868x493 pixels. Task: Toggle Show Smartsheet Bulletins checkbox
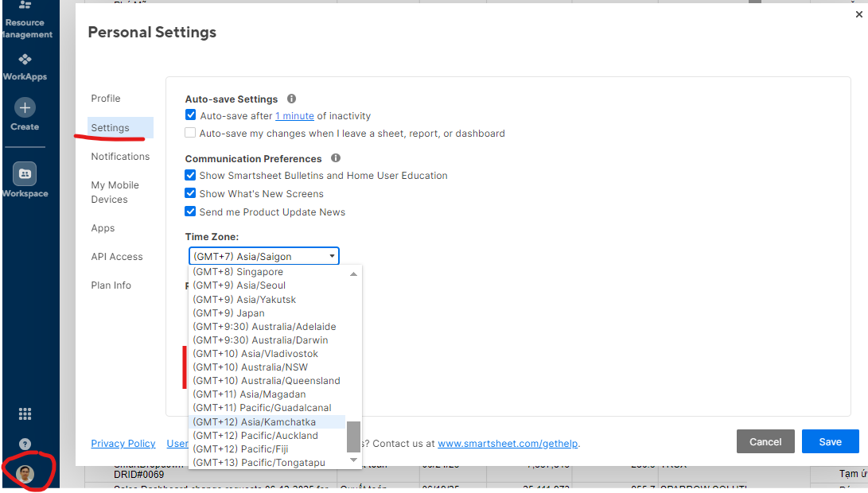190,175
